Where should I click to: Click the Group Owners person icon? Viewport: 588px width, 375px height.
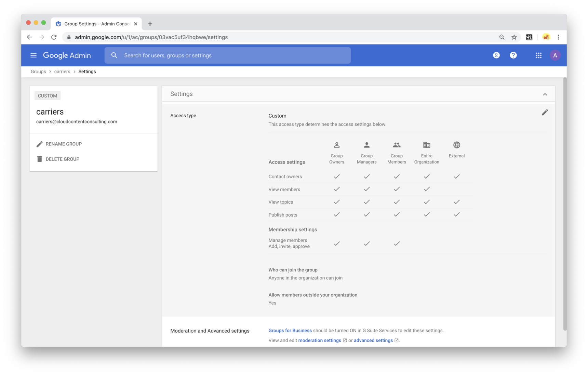pyautogui.click(x=336, y=145)
